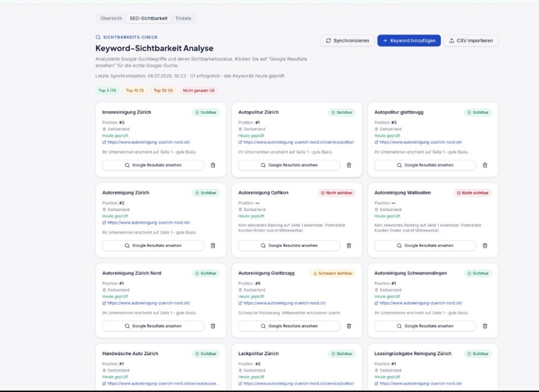Filter by Top 3 (11) chip
539x392 pixels.
pos(107,91)
